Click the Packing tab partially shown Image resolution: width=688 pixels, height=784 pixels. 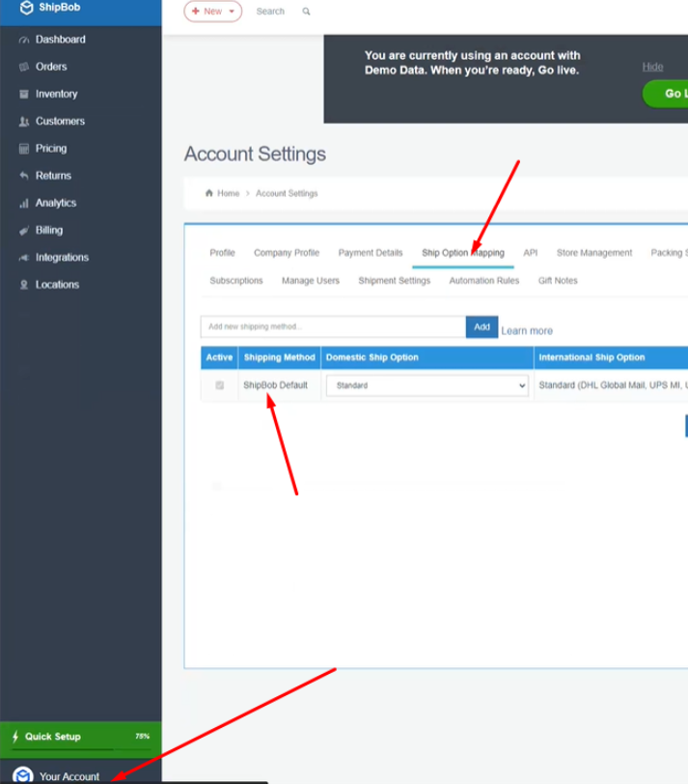pyautogui.click(x=669, y=253)
